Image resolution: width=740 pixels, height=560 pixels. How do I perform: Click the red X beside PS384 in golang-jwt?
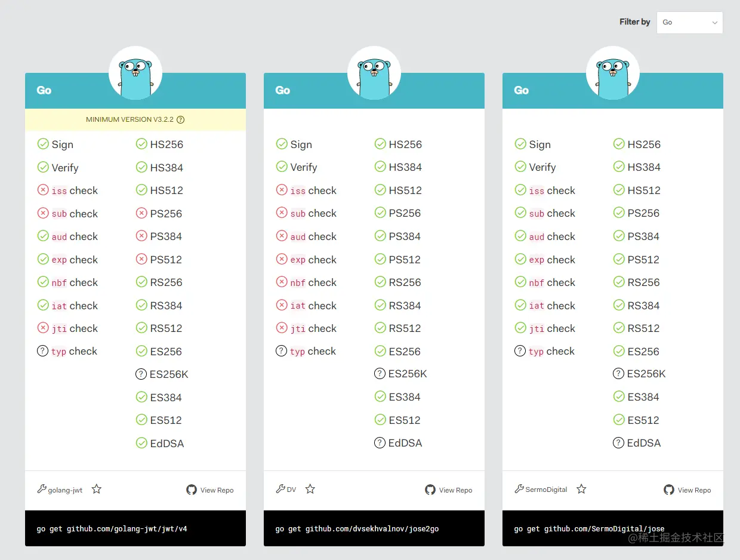tap(141, 236)
